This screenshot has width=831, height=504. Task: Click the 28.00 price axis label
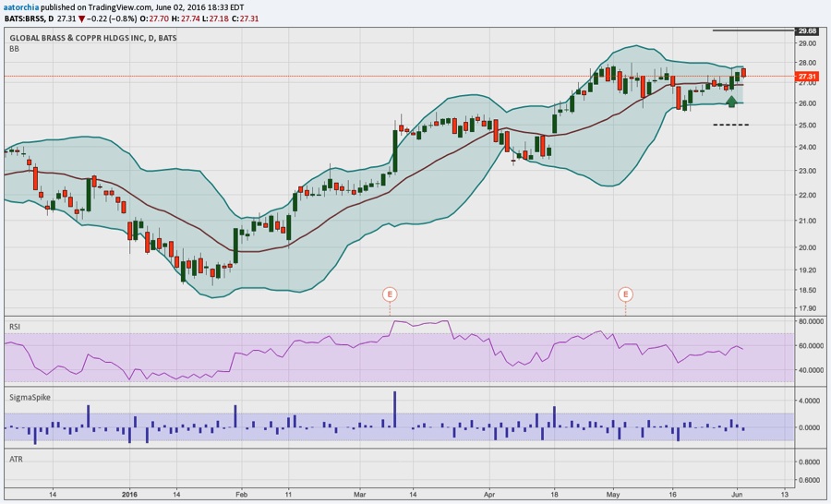coord(807,63)
